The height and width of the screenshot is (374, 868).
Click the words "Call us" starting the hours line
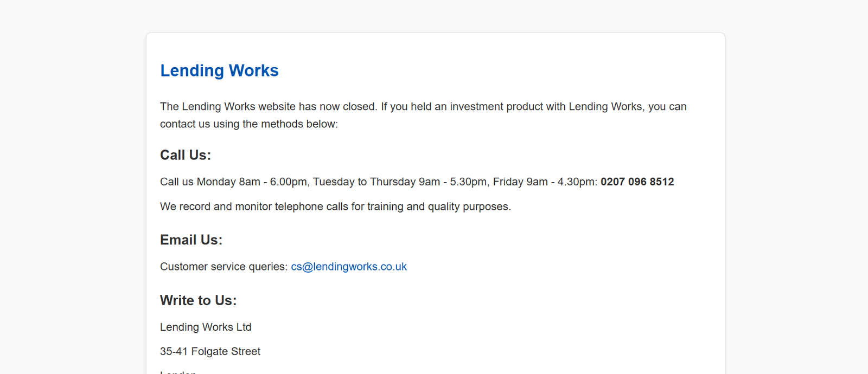(176, 182)
